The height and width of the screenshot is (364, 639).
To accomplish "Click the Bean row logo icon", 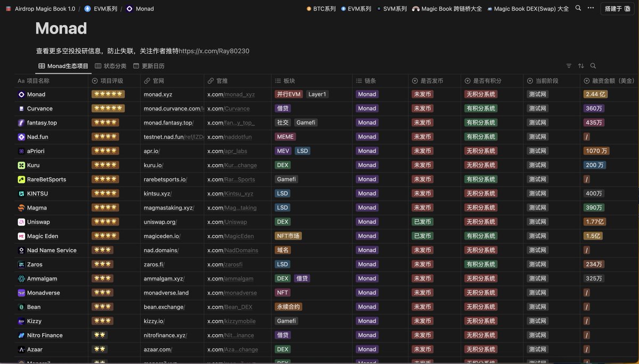I will [21, 307].
